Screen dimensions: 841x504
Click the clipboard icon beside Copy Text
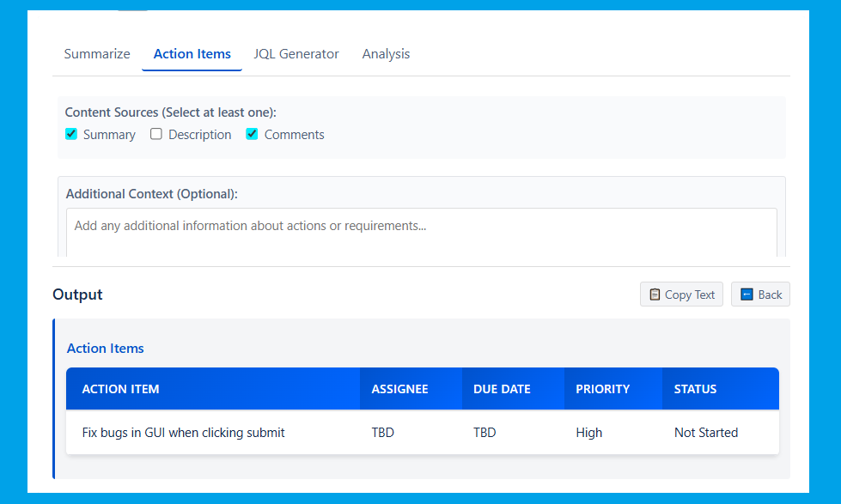coord(655,295)
